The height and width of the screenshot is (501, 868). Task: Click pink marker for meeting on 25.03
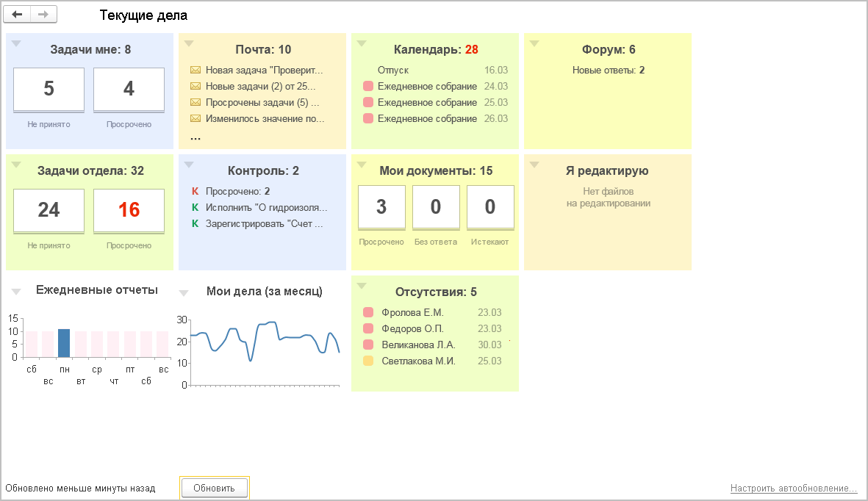click(x=368, y=102)
